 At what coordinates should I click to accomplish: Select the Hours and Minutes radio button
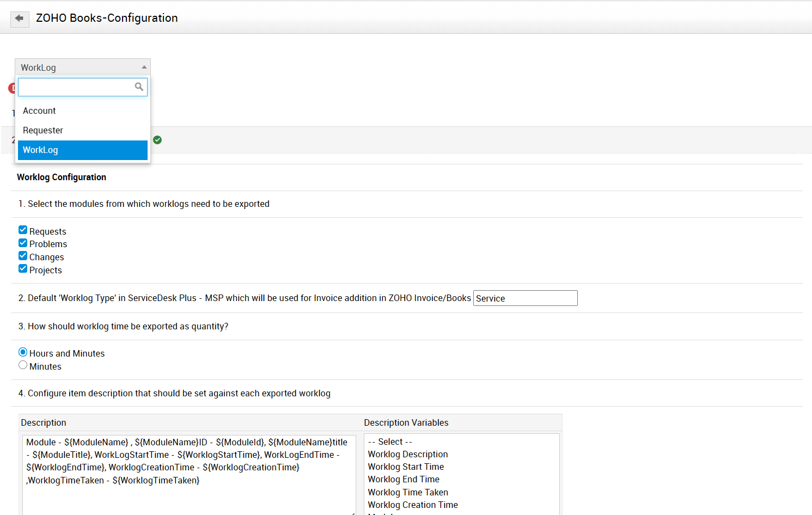[23, 352]
